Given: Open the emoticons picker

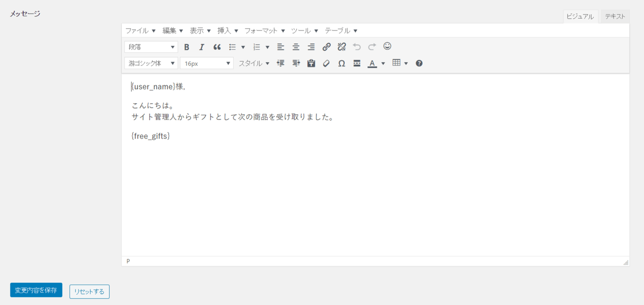Looking at the screenshot, I should [387, 46].
